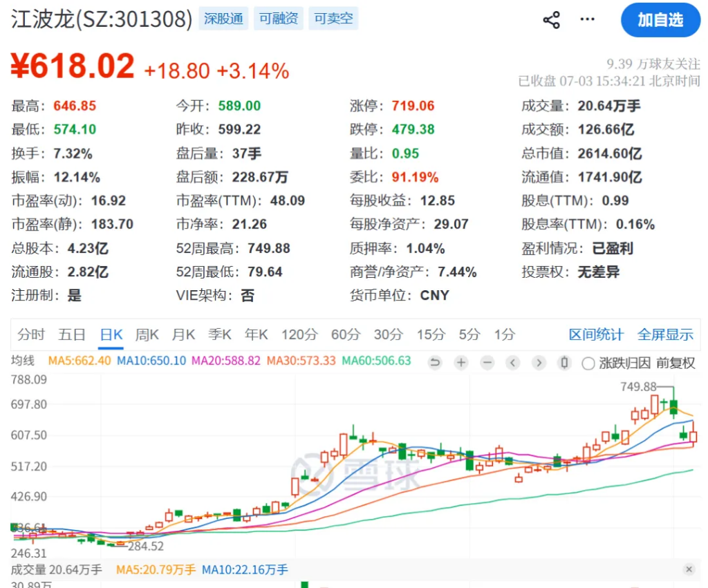
Task: Click the volume MA5:20.79万手 label
Action: pyautogui.click(x=156, y=570)
